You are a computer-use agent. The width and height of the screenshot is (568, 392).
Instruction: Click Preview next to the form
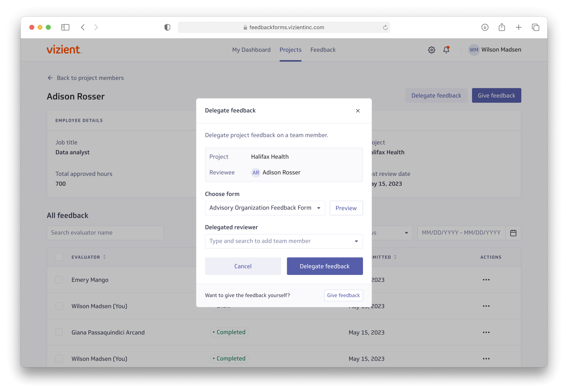tap(346, 208)
